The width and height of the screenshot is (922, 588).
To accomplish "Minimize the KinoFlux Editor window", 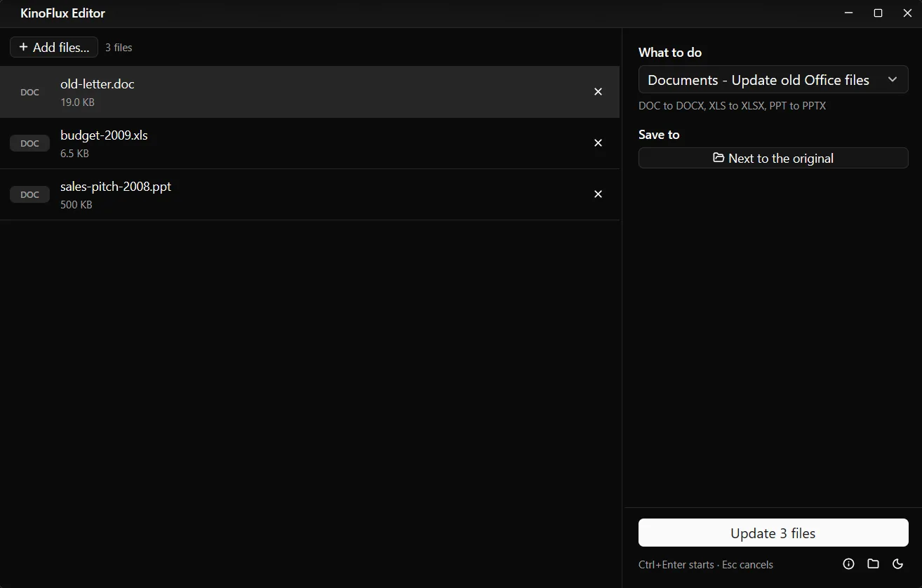I will [x=849, y=13].
